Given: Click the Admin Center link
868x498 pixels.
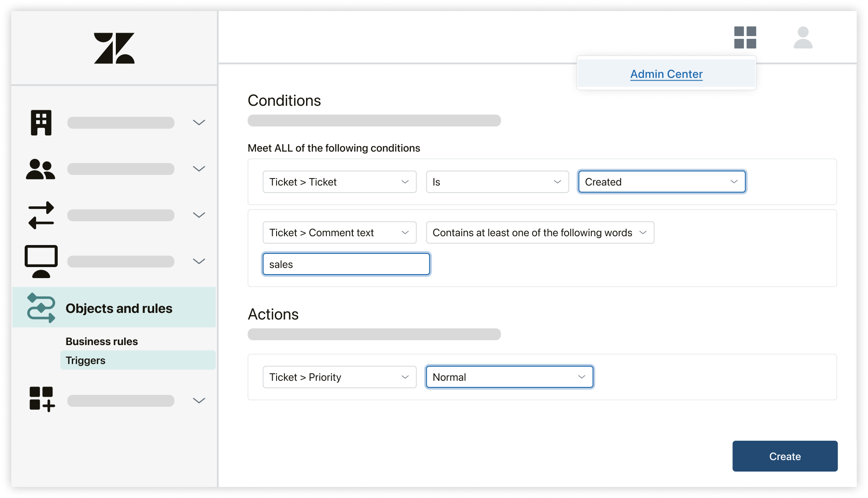Looking at the screenshot, I should click(x=666, y=73).
